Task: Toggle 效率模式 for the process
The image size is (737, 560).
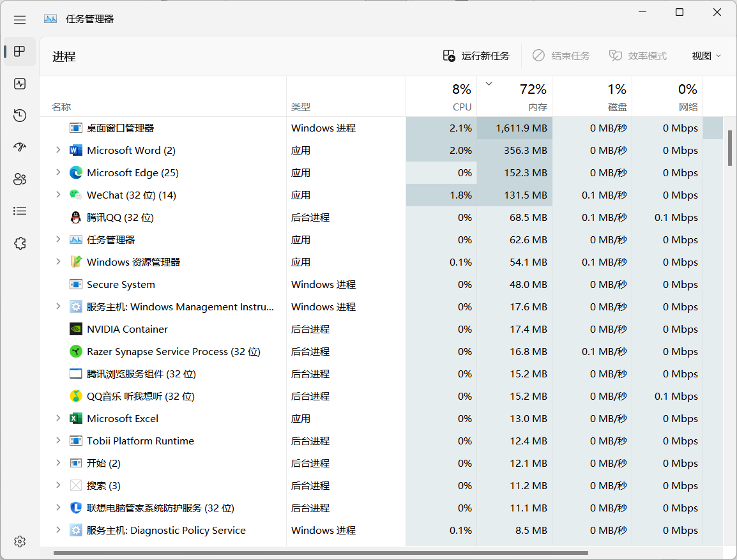Action: tap(638, 56)
